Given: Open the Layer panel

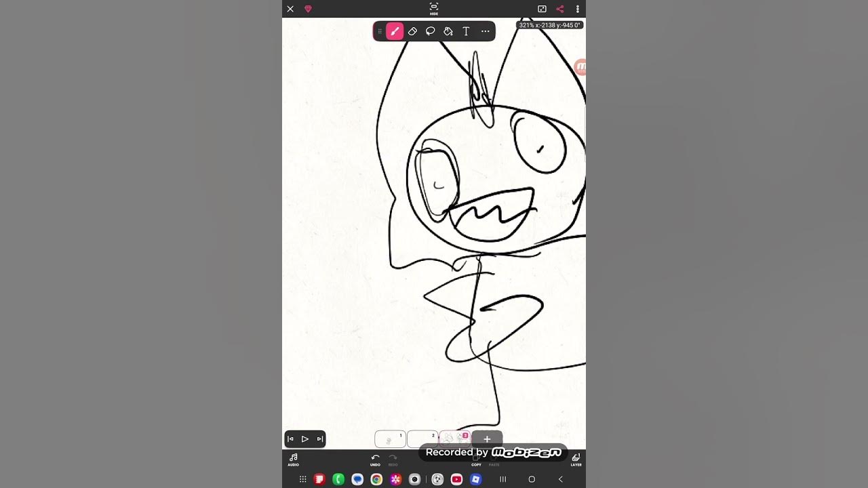Looking at the screenshot, I should 576,460.
